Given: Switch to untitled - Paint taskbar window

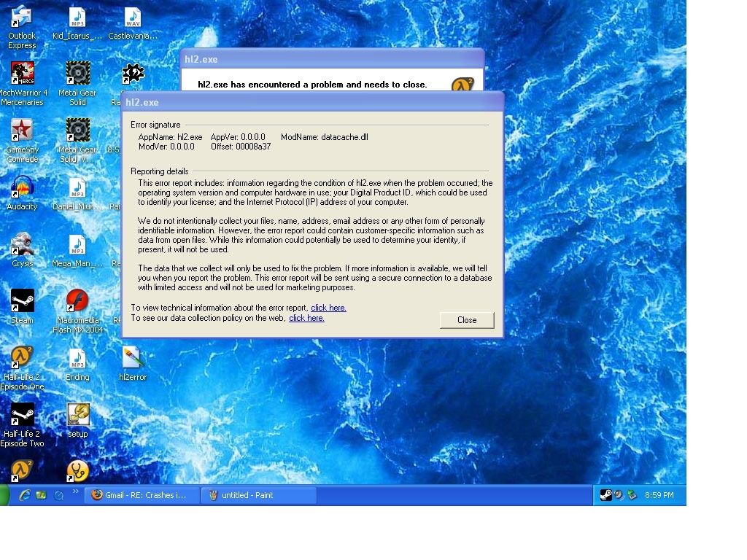Looking at the screenshot, I should click(259, 495).
